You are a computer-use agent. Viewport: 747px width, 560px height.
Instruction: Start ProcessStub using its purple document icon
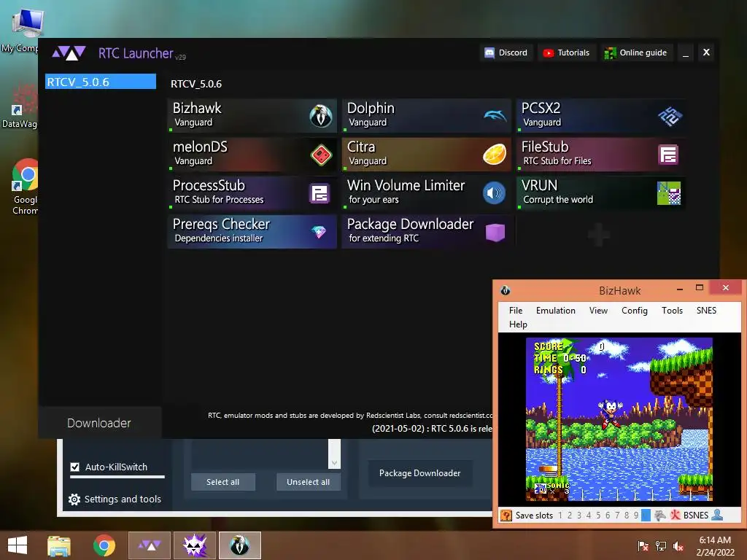pos(320,193)
